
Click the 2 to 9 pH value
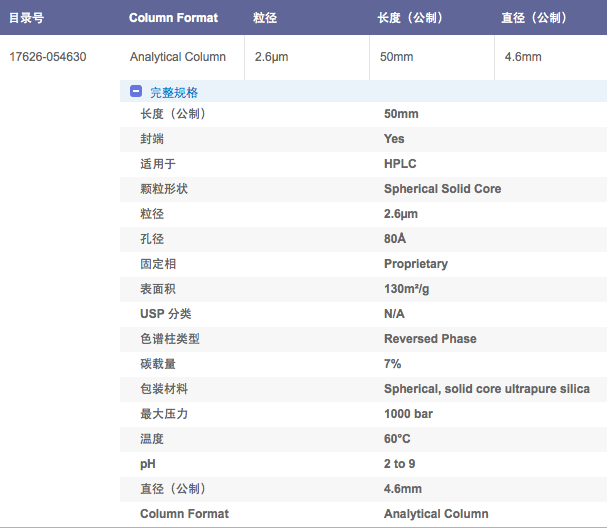tap(399, 464)
